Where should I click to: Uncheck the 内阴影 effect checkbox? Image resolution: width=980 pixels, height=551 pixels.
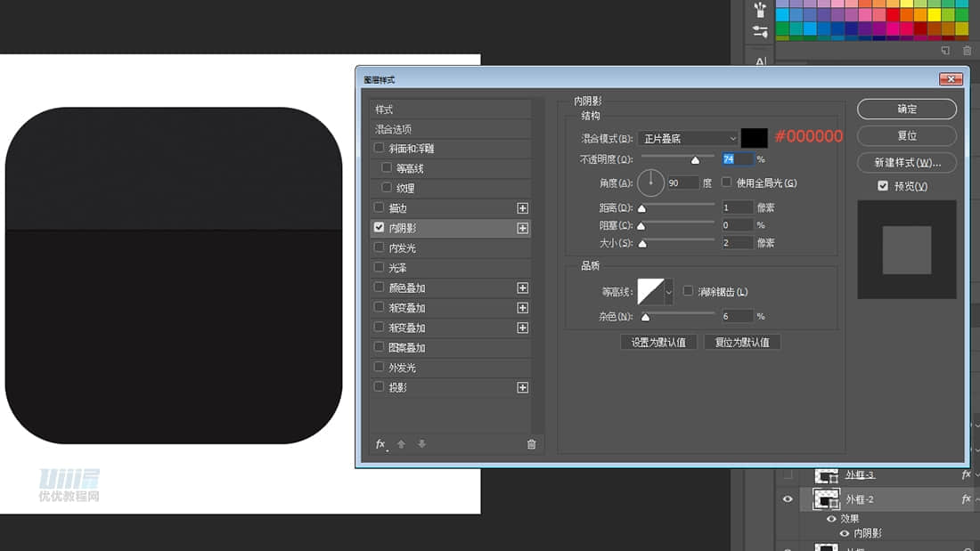pos(379,227)
